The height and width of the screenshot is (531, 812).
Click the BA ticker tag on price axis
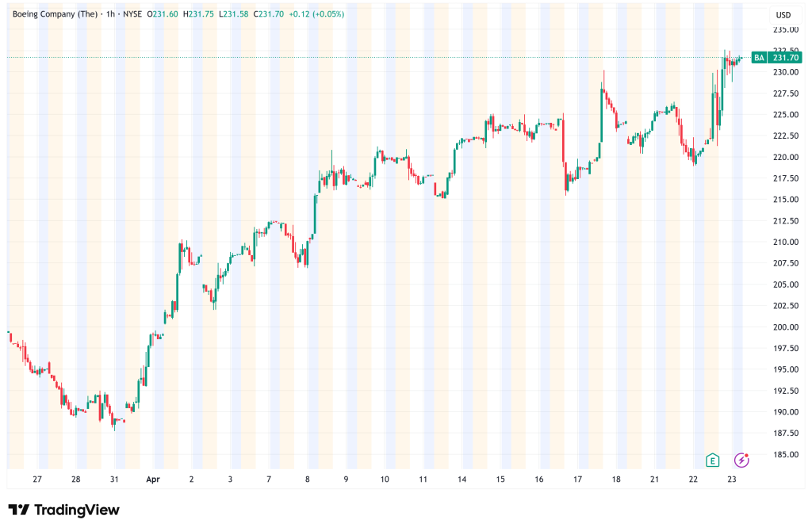pyautogui.click(x=759, y=58)
